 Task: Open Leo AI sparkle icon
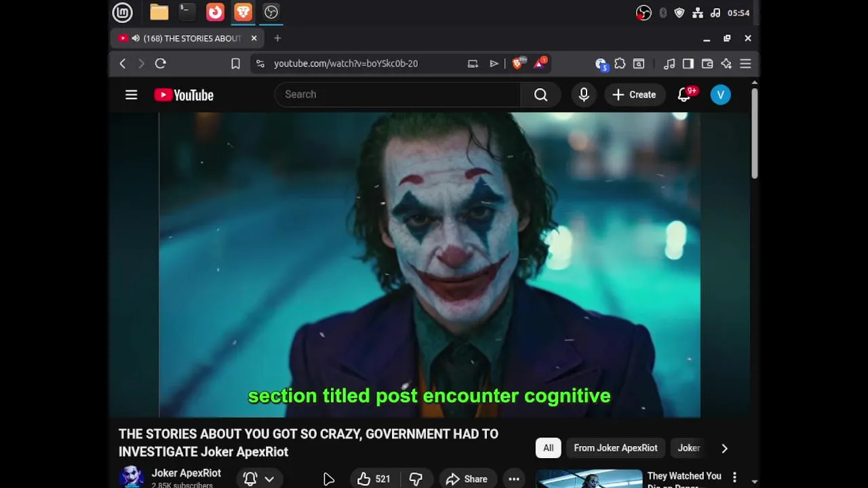pyautogui.click(x=726, y=64)
